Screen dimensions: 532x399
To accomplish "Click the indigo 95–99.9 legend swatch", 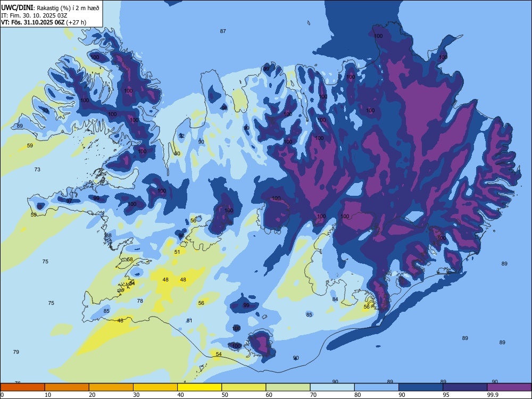I will [465, 387].
